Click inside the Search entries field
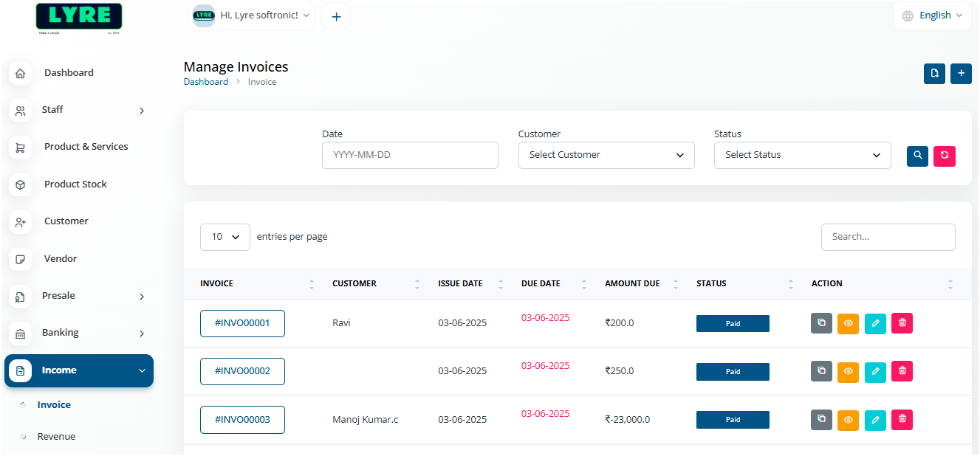The width and height of the screenshot is (980, 456). coord(888,237)
